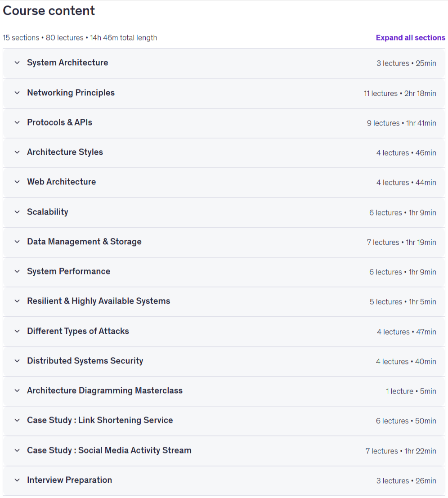Screen dimensions: 448x498
Task: Toggle chevron for Case Study : Link Shortening Service
Action: click(x=17, y=420)
